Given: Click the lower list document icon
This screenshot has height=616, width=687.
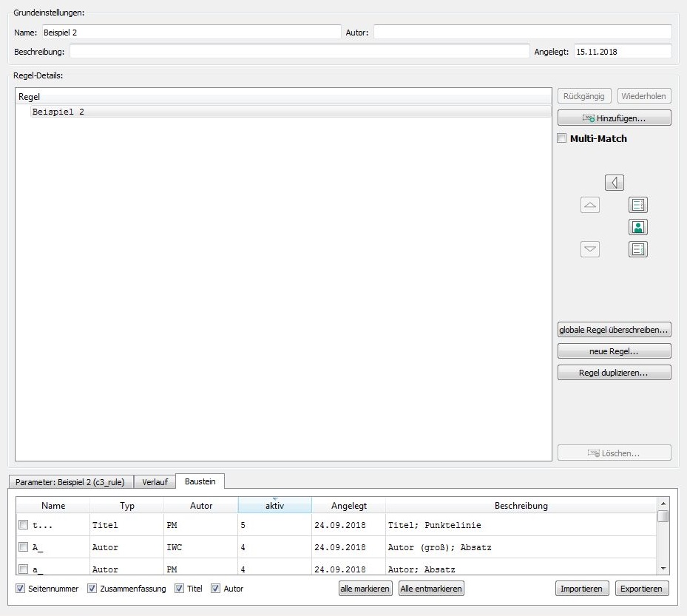Looking at the screenshot, I should point(638,249).
